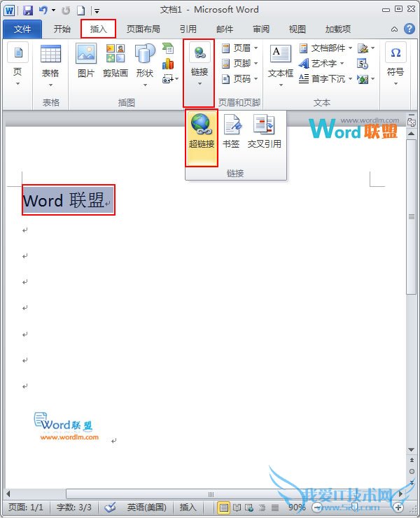The image size is (420, 518).
Task: Open 艺术字 WordArt gallery
Action: pos(321,64)
